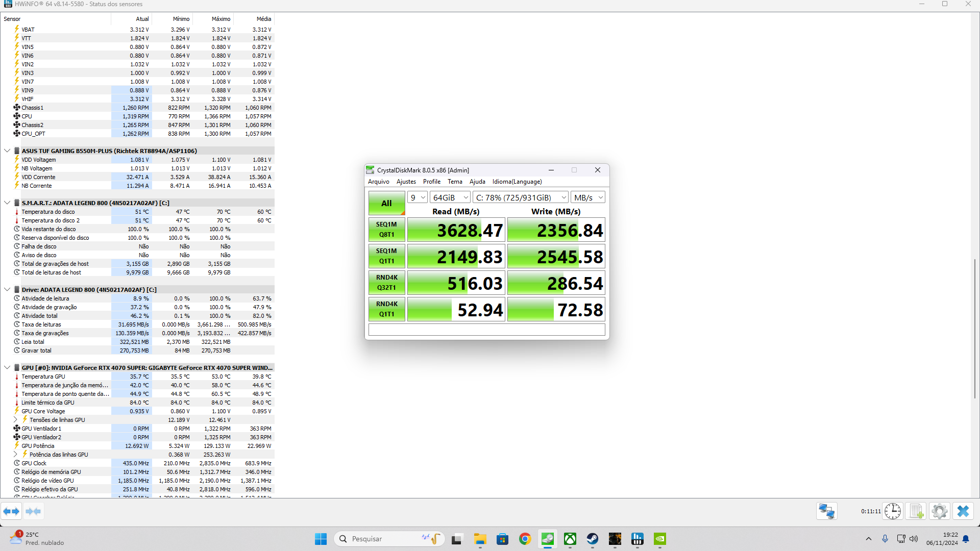The height and width of the screenshot is (551, 980).
Task: Click the GPU Ventilador1 fan icon
Action: (x=17, y=429)
